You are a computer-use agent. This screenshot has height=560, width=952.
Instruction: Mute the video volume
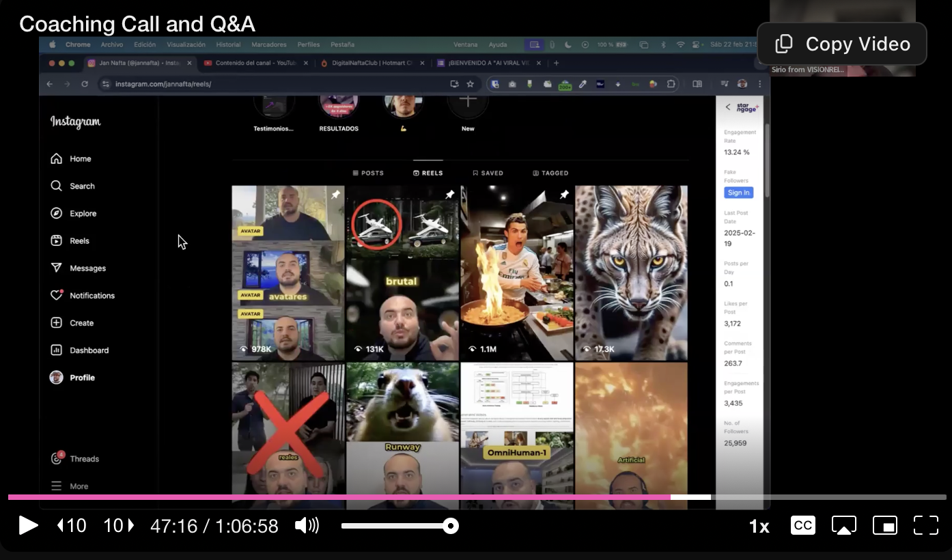307,525
